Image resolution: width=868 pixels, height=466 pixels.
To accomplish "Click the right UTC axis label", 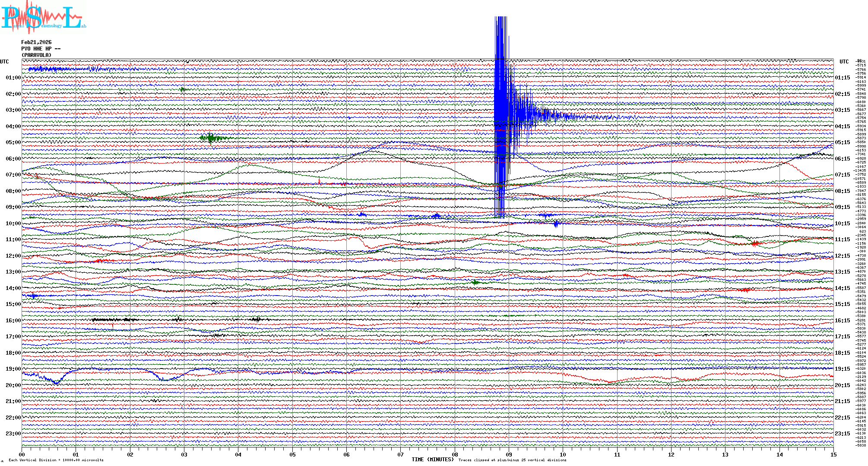I will point(844,62).
